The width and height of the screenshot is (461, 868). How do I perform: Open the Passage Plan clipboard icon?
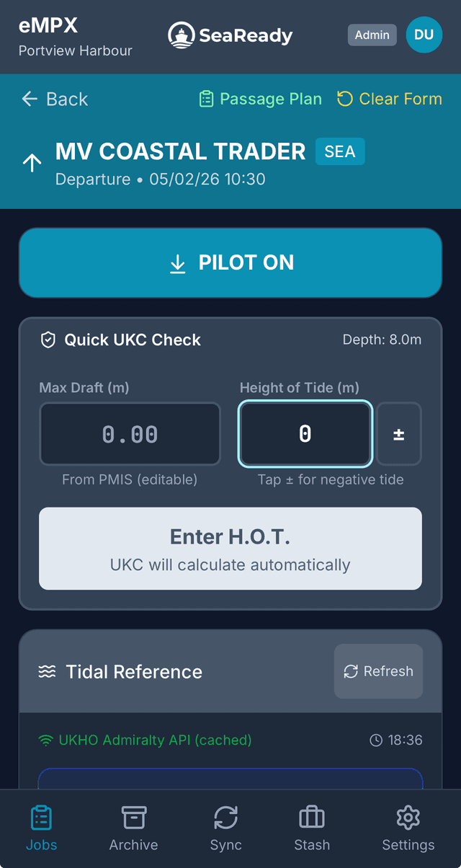(x=207, y=99)
